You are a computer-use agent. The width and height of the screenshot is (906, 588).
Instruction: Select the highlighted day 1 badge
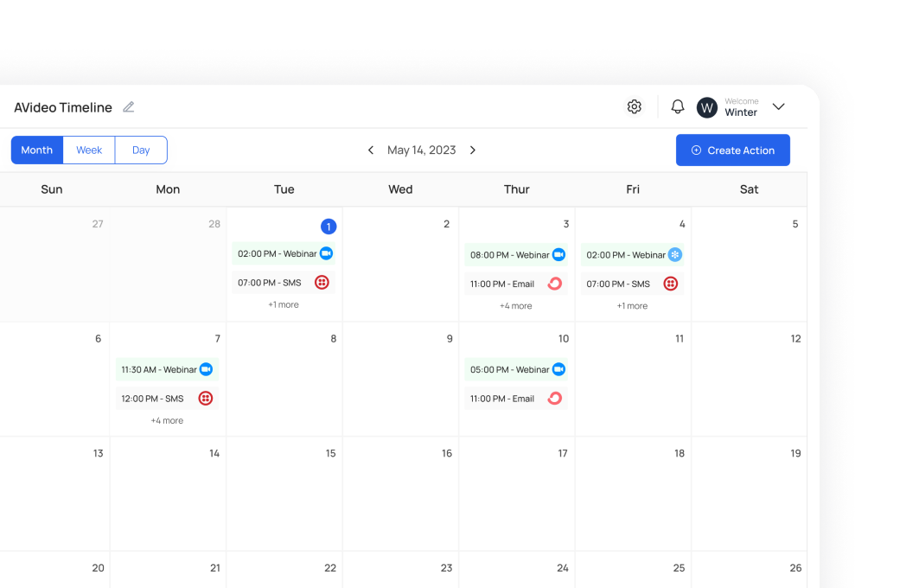point(329,227)
